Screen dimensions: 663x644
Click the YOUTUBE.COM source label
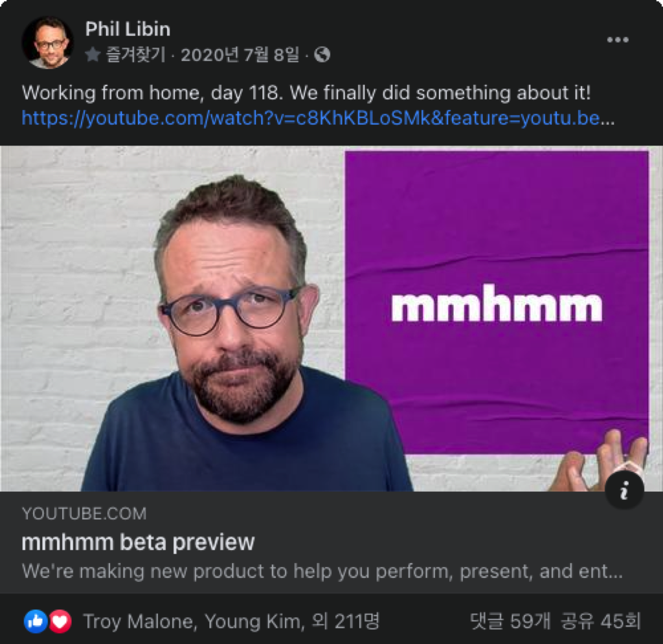pos(84,514)
